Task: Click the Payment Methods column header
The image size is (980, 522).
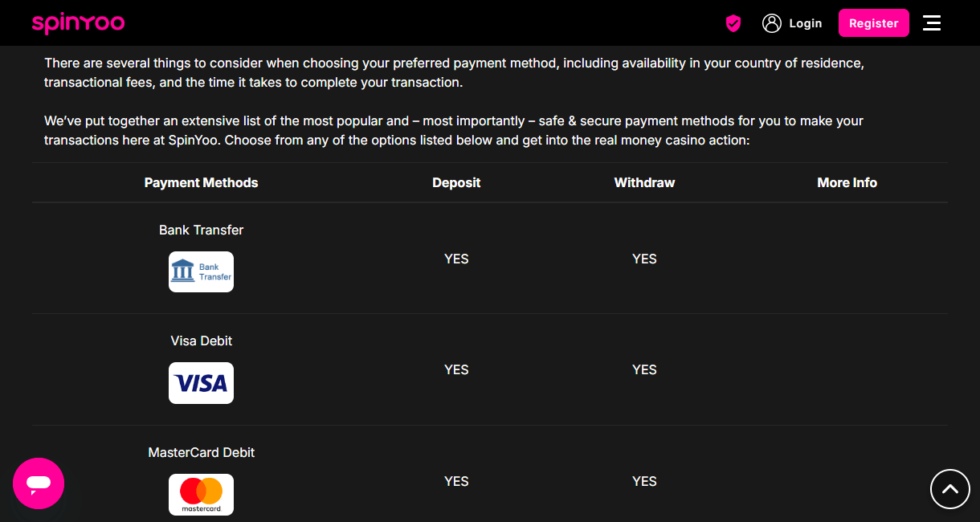Action: click(201, 182)
